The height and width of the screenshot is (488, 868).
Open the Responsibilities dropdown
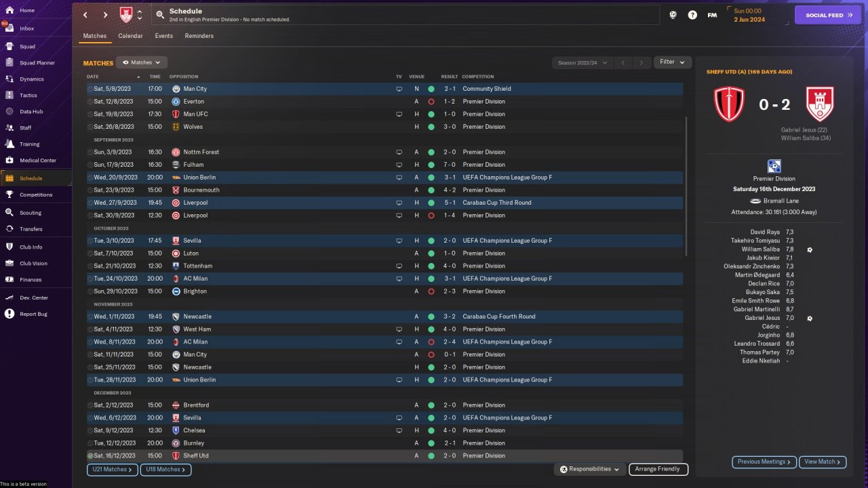pyautogui.click(x=589, y=469)
